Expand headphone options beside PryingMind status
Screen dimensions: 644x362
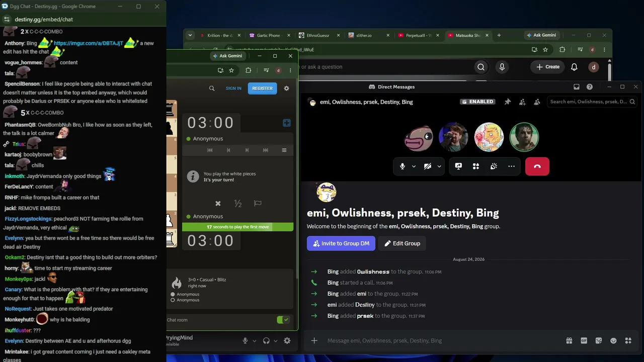click(275, 341)
